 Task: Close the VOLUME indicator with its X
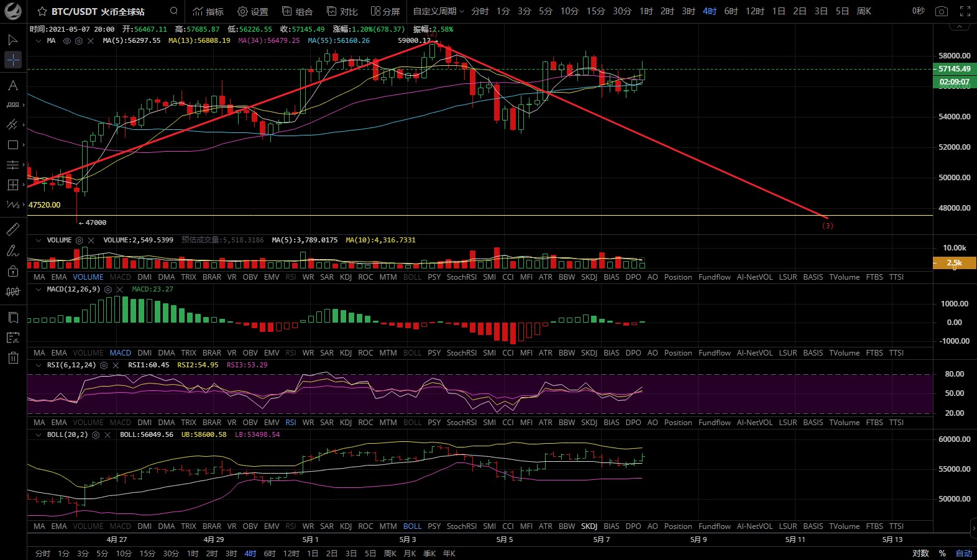tap(91, 241)
